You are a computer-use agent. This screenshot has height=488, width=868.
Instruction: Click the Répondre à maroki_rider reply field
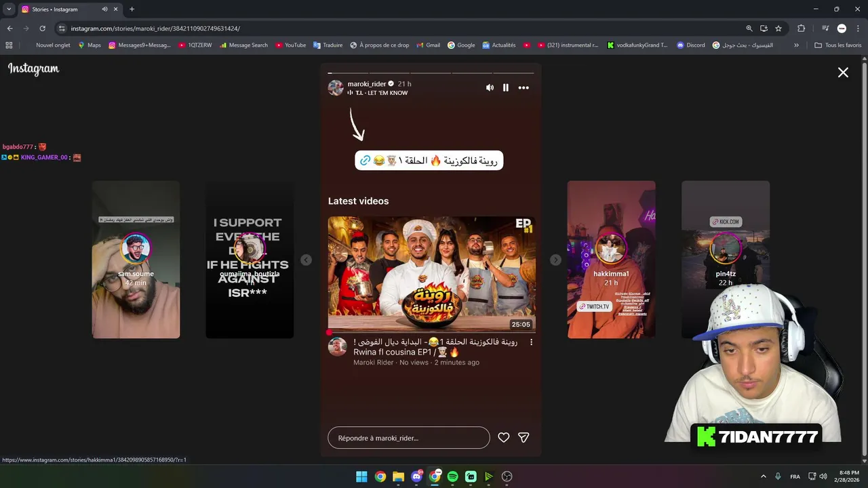click(408, 438)
